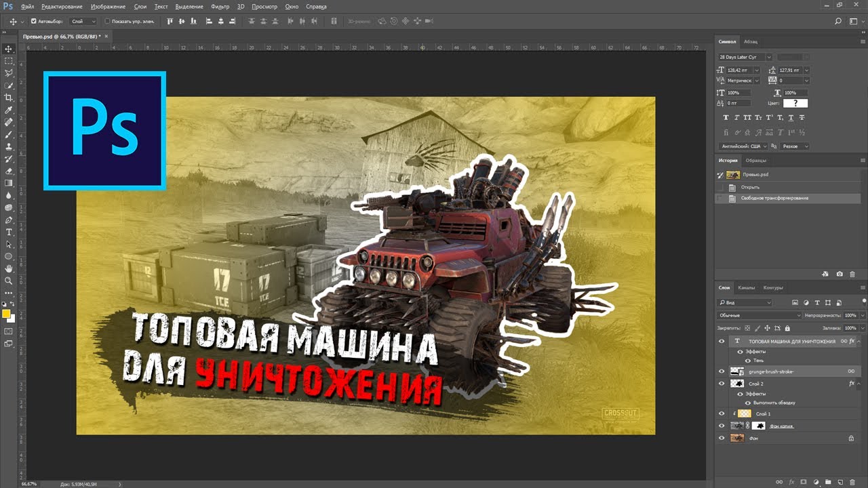Click the Превью.psd snapshot thumbnail
This screenshot has width=868, height=488.
tap(733, 175)
